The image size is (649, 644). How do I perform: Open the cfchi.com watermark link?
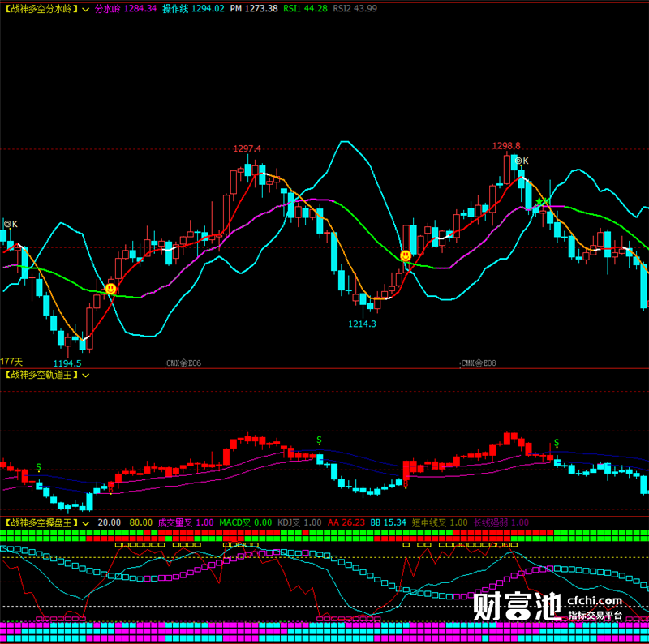click(595, 600)
